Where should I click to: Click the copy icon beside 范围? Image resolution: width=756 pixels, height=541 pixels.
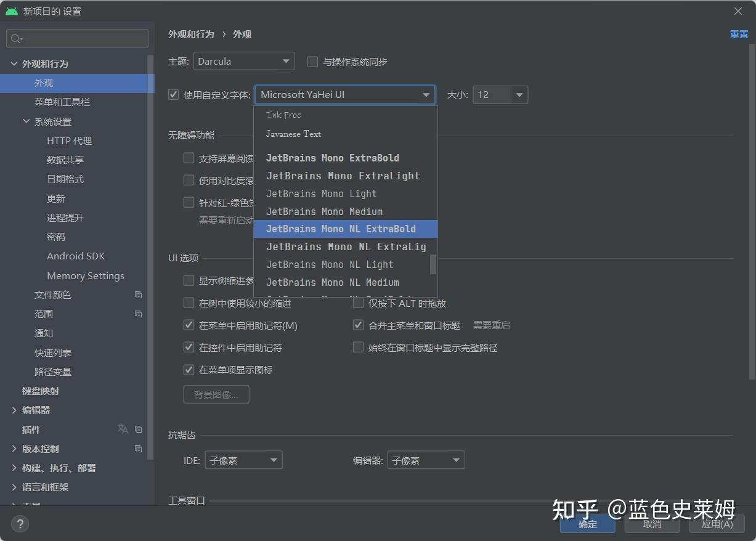pos(138,314)
